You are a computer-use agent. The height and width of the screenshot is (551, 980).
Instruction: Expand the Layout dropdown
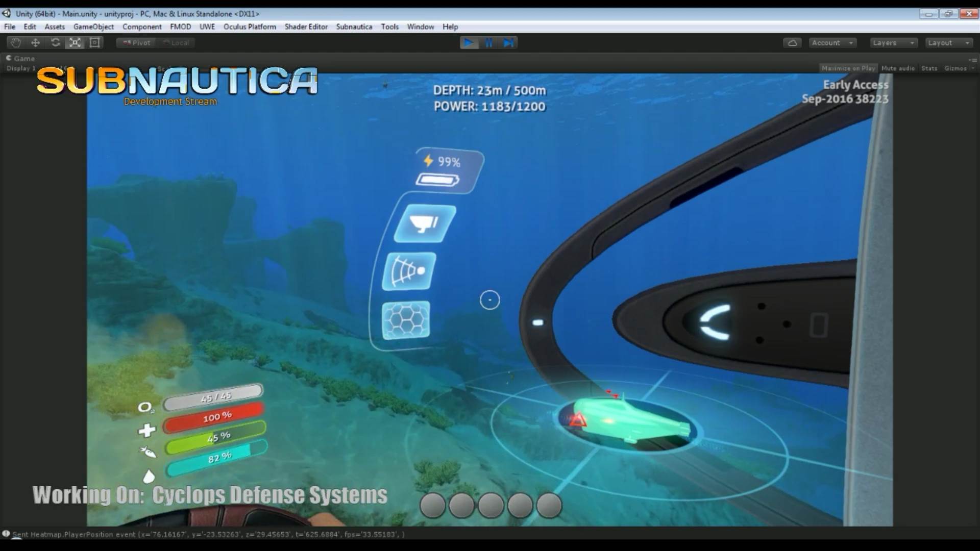click(948, 43)
